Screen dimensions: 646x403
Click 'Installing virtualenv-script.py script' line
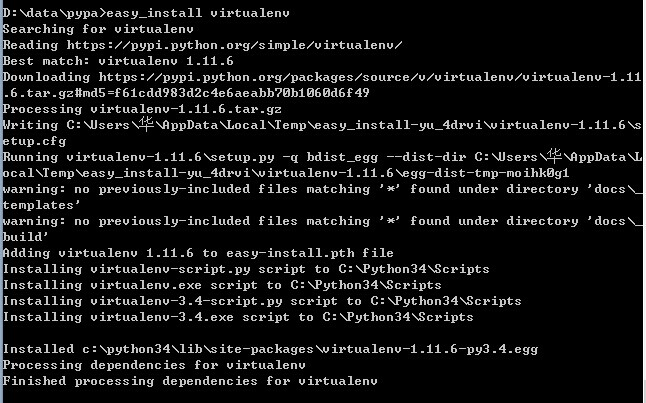pos(246,269)
